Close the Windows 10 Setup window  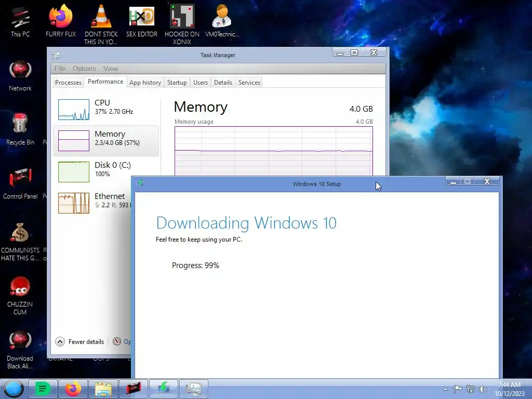point(487,181)
